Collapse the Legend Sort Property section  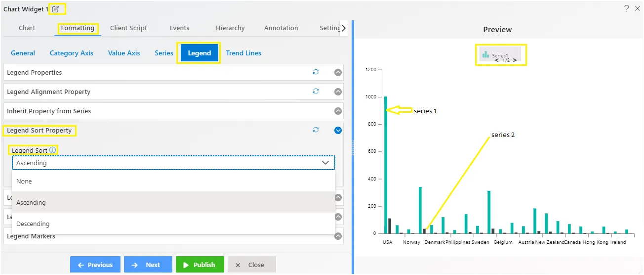[338, 130]
